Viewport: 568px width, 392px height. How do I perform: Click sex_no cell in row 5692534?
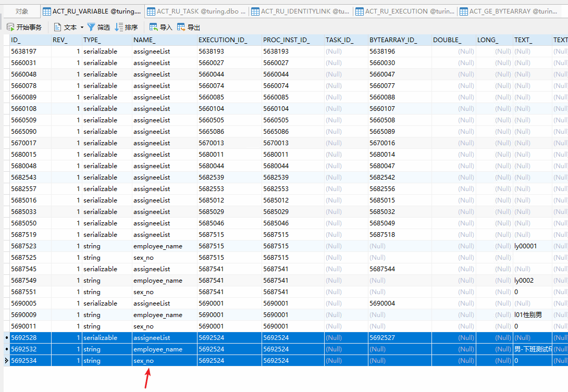(x=165, y=361)
